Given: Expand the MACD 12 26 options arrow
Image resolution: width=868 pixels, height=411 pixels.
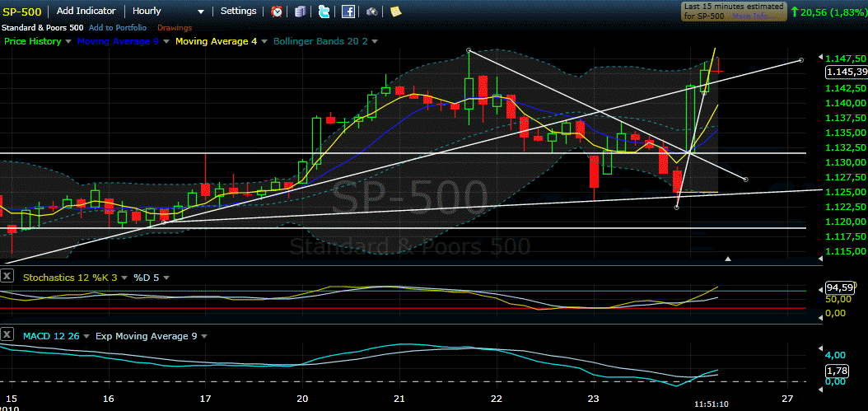Looking at the screenshot, I should pyautogui.click(x=86, y=336).
